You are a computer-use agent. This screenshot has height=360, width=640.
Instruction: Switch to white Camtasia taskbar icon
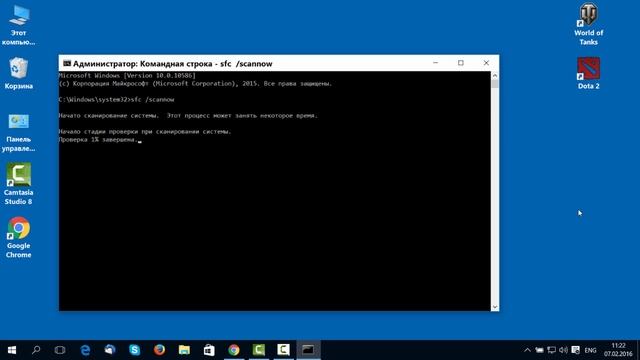point(283,350)
